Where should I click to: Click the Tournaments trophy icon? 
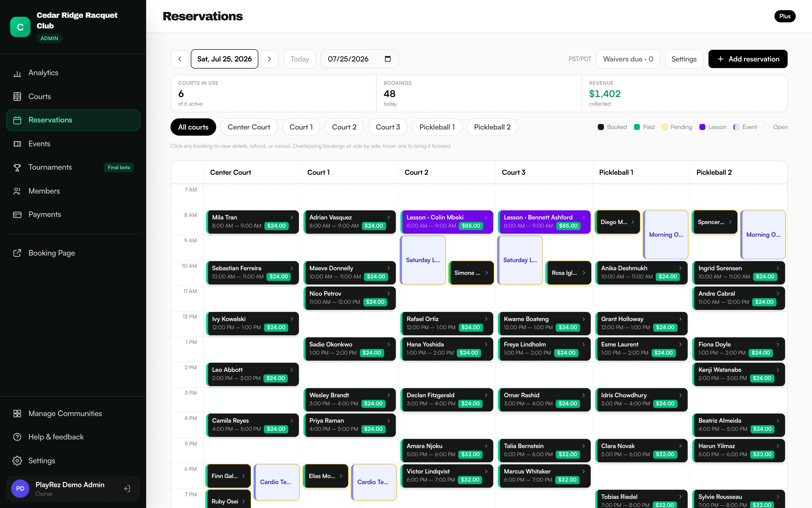click(17, 167)
